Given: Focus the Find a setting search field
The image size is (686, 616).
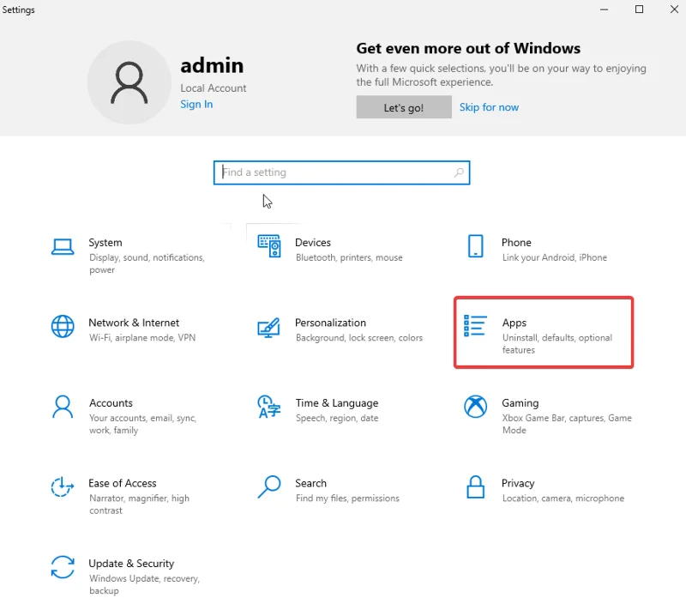Looking at the screenshot, I should coord(341,172).
